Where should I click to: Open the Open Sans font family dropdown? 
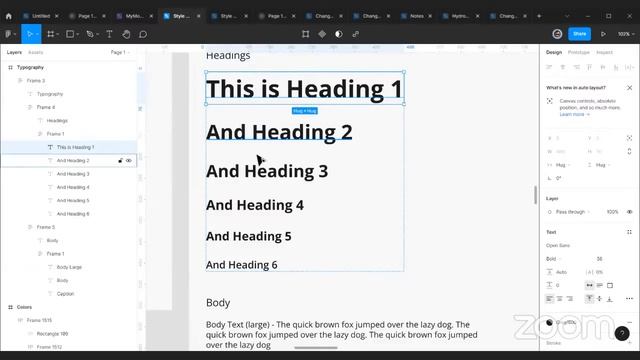(558, 245)
